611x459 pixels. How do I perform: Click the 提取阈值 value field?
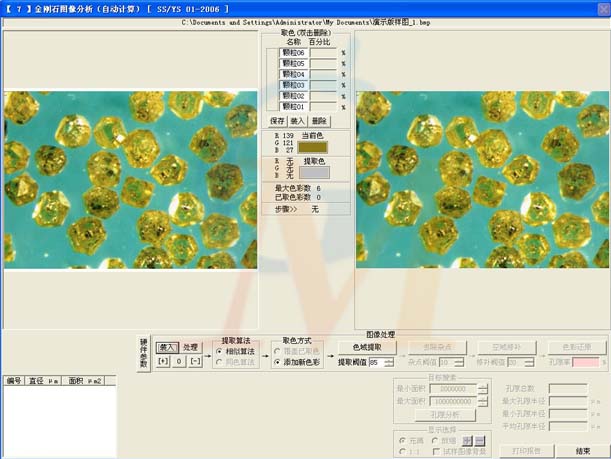(x=375, y=362)
